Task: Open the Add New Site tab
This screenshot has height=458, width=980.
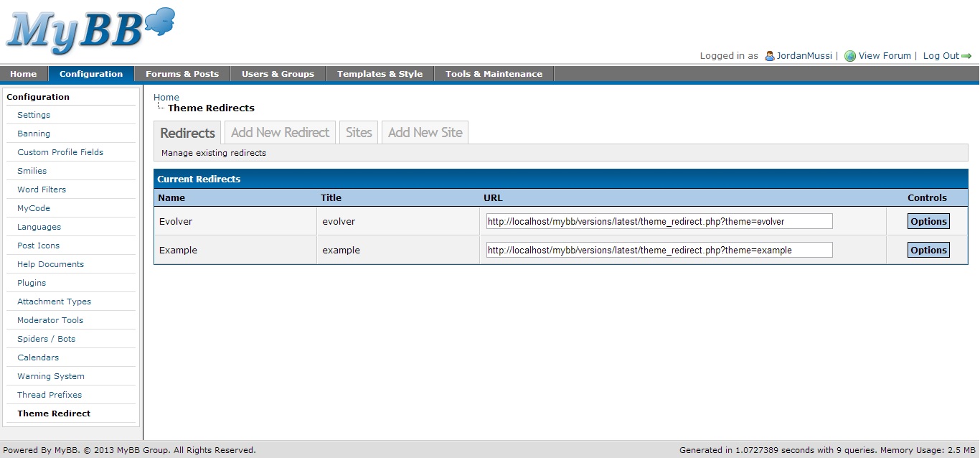Action: tap(425, 133)
